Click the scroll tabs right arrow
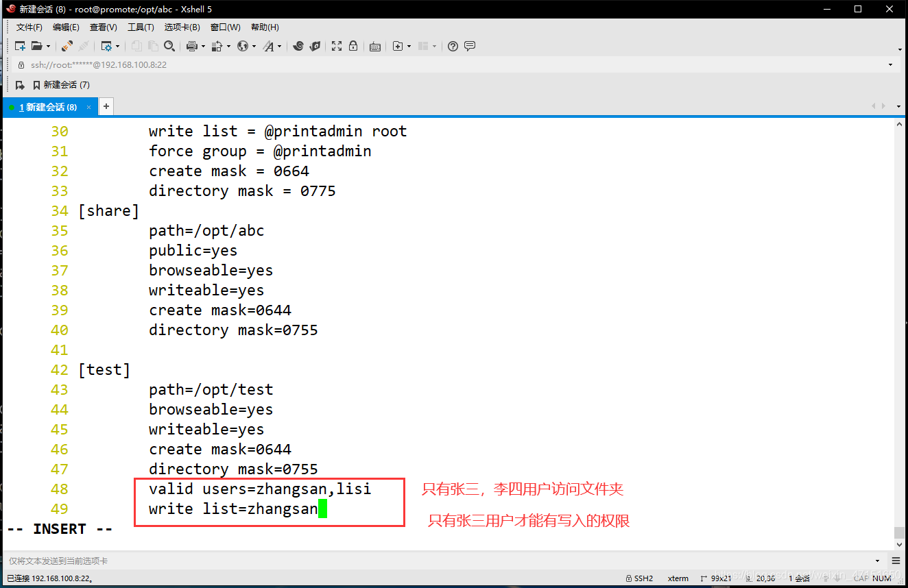 point(885,106)
